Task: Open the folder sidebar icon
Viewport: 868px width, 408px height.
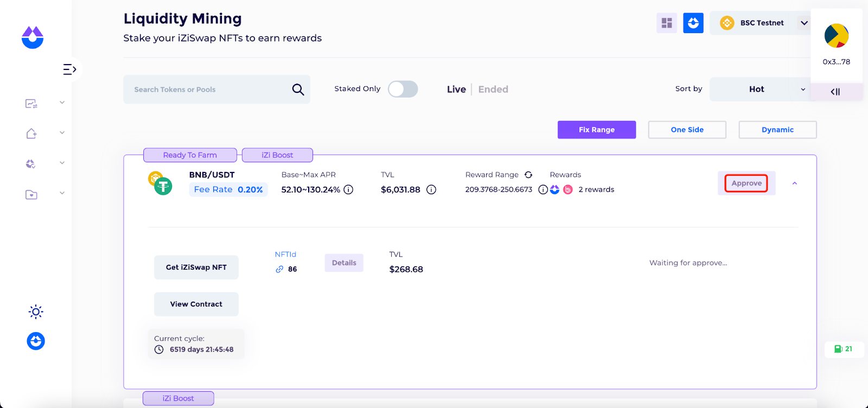Action: 31,194
